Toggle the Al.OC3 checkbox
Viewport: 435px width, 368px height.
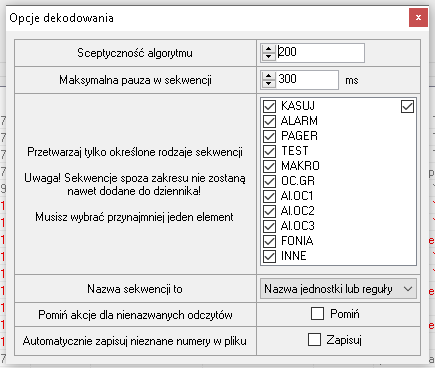tap(269, 226)
